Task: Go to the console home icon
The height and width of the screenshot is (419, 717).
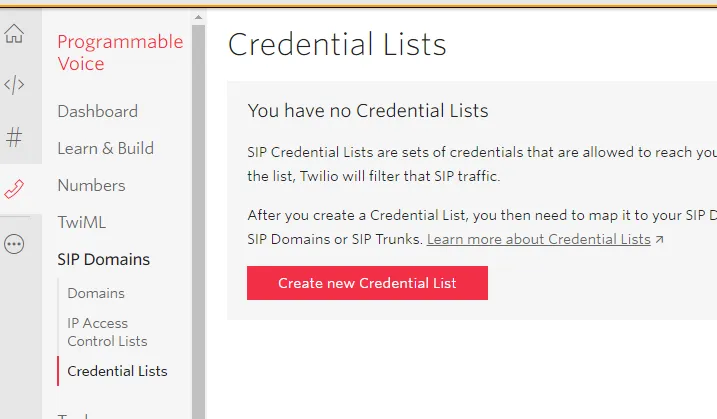Action: pos(14,34)
